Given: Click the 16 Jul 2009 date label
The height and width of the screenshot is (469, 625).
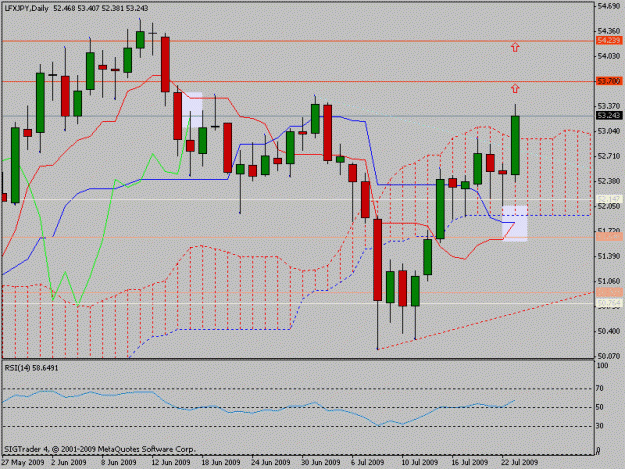Looking at the screenshot, I should (470, 462).
